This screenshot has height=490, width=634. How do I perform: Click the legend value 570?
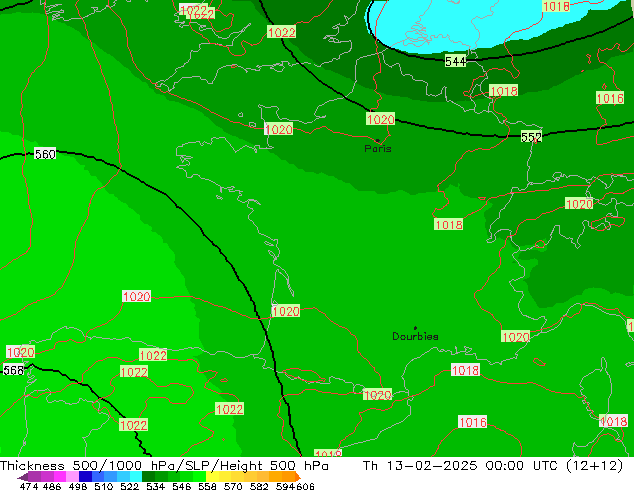click(233, 486)
